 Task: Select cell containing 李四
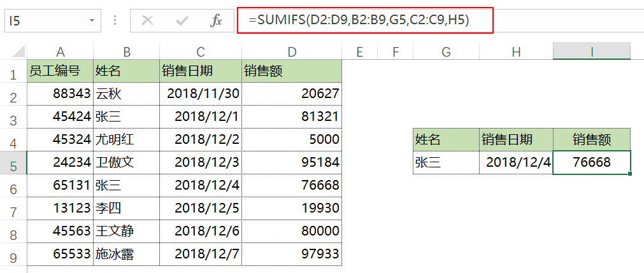[127, 209]
